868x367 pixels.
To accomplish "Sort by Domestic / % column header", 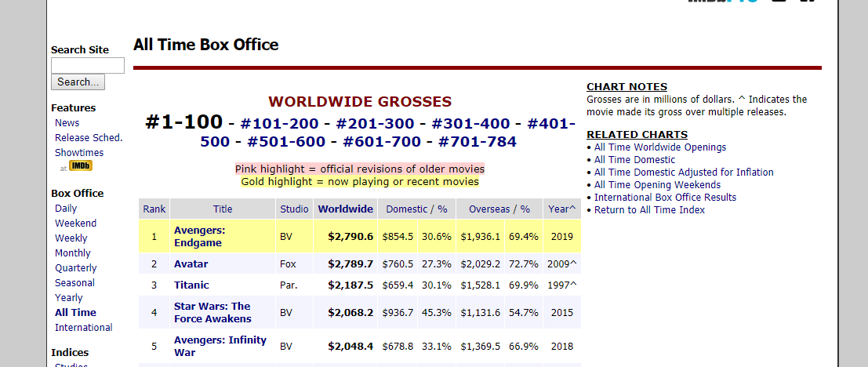I will pyautogui.click(x=416, y=209).
